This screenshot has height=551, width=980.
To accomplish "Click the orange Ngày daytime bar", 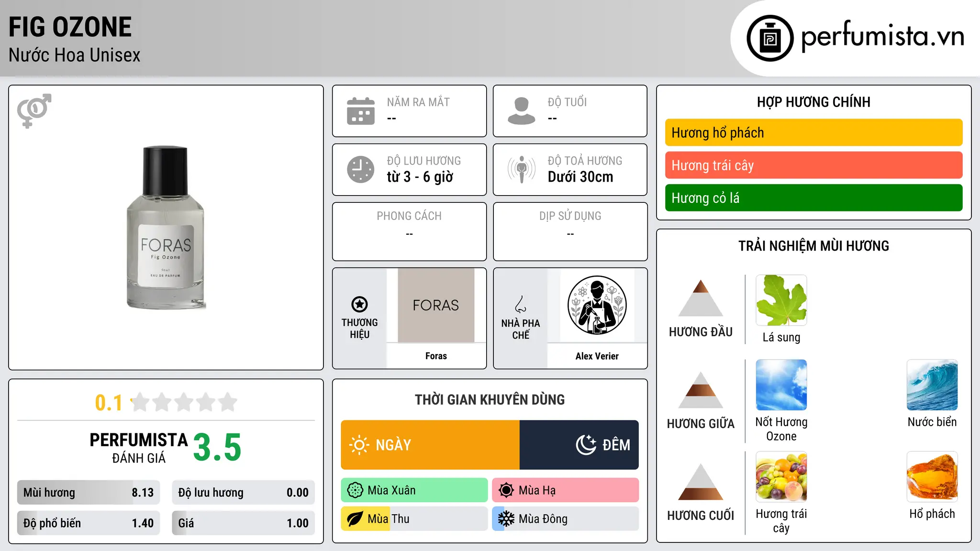I will tap(430, 445).
